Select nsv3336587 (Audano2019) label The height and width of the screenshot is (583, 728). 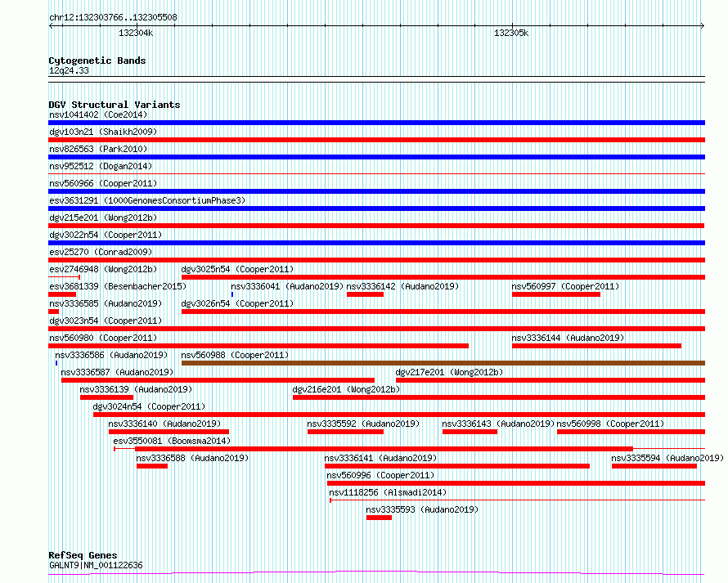(117, 372)
